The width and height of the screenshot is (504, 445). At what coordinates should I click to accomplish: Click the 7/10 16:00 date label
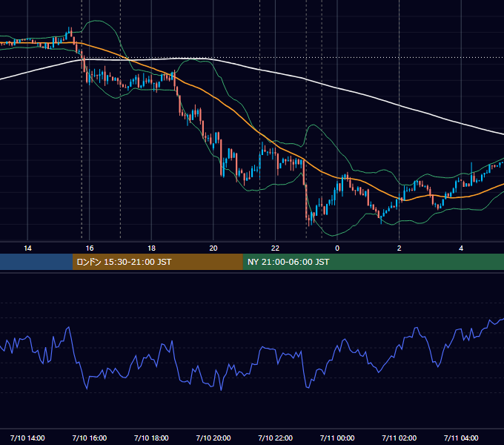pos(90,438)
